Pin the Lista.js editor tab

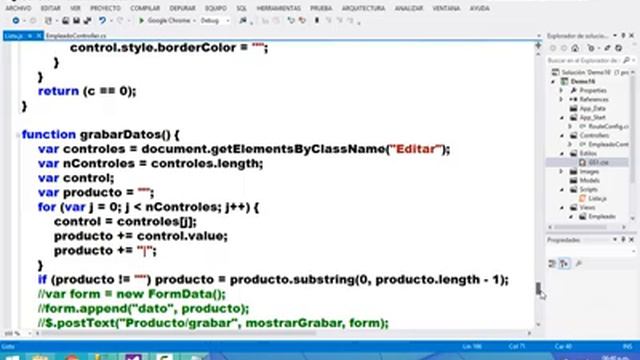click(30, 36)
